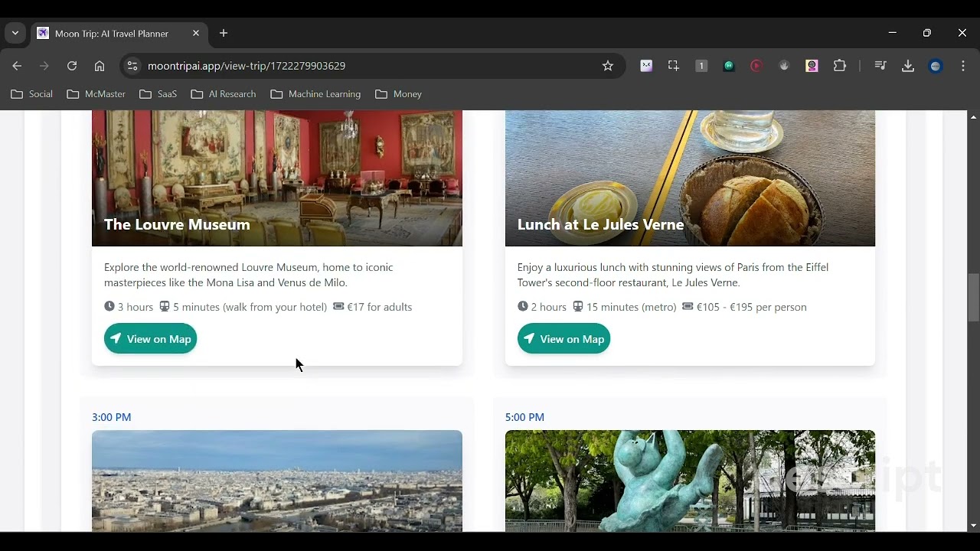980x551 pixels.
Task: Open a new browser tab
Action: [224, 34]
